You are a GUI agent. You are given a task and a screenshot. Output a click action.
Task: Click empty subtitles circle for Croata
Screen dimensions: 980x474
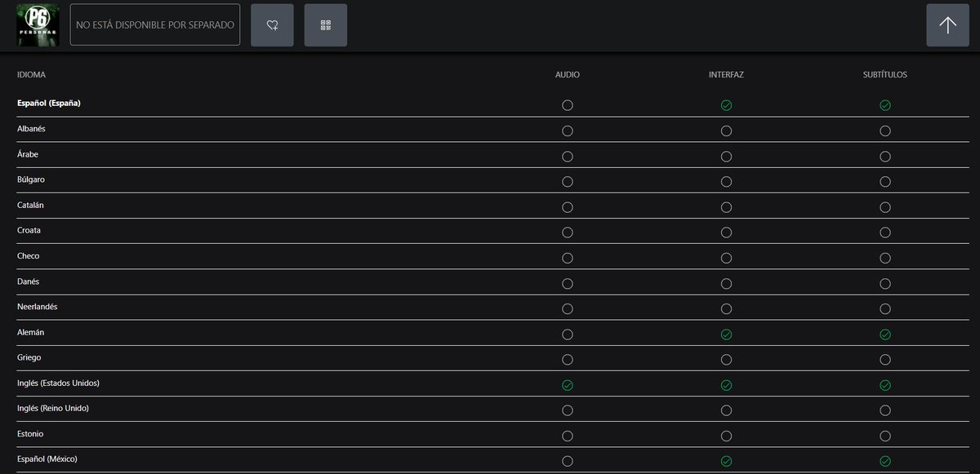(885, 233)
